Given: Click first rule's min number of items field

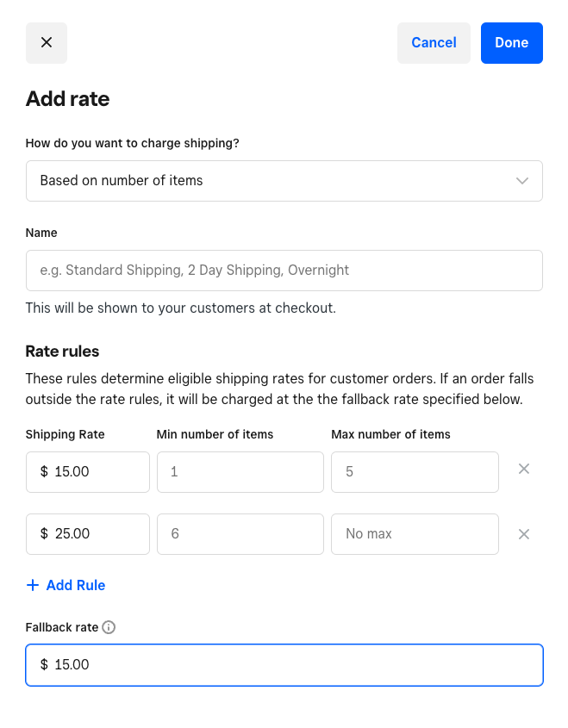Looking at the screenshot, I should [240, 472].
